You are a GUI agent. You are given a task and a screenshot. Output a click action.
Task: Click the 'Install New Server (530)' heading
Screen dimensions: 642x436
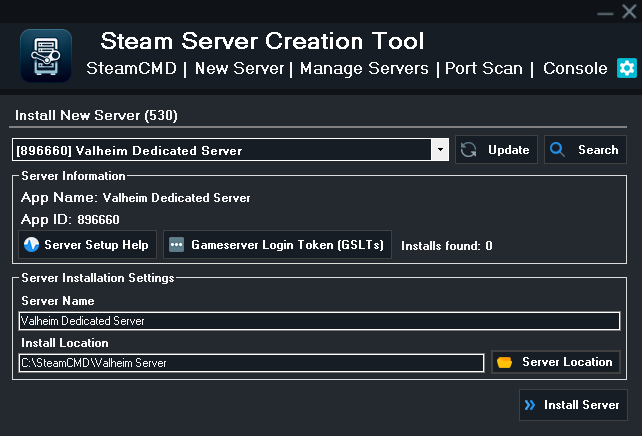pyautogui.click(x=96, y=115)
